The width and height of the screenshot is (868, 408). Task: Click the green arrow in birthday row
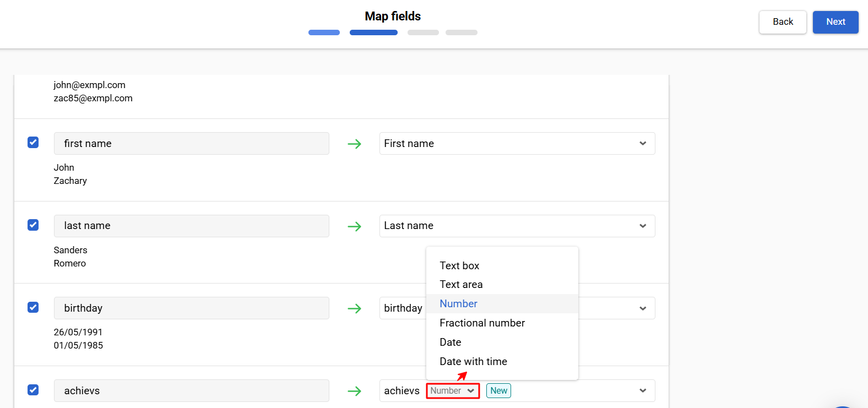pyautogui.click(x=355, y=308)
